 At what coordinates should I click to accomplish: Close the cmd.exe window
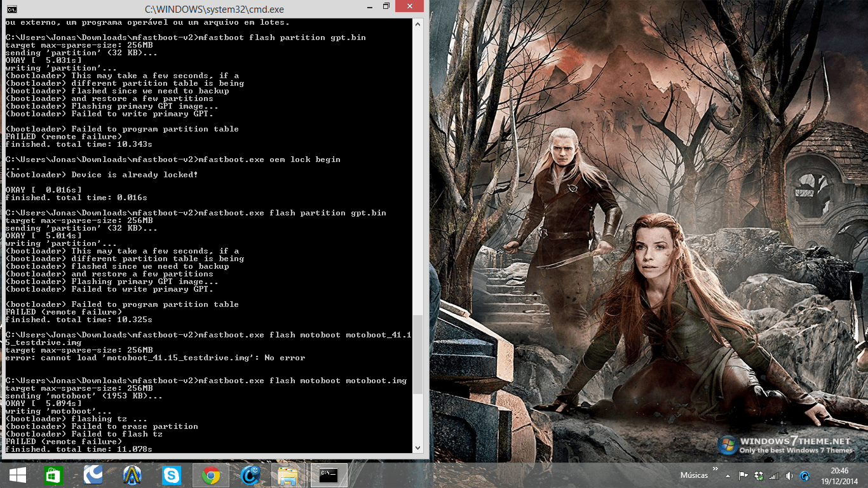click(410, 6)
